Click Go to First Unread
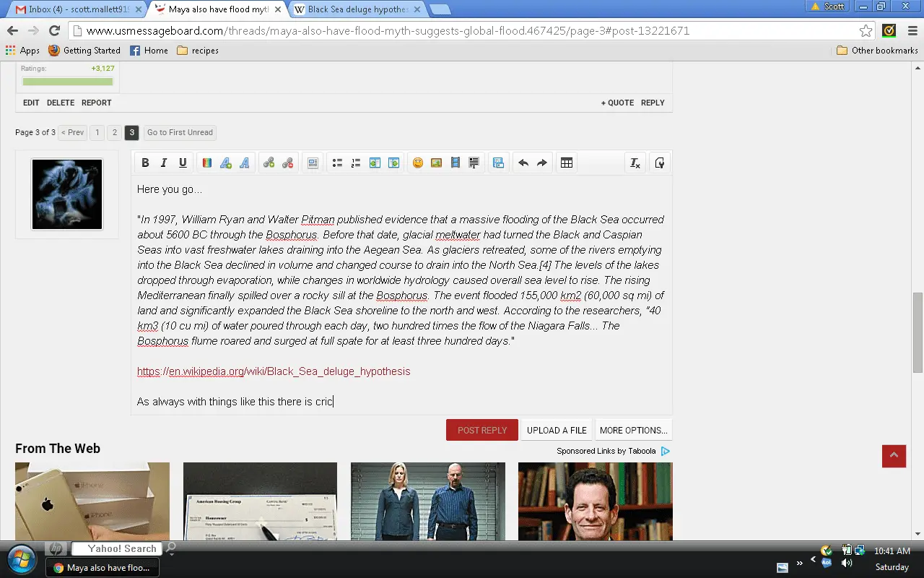Screen dimensions: 924x578 (x=180, y=133)
